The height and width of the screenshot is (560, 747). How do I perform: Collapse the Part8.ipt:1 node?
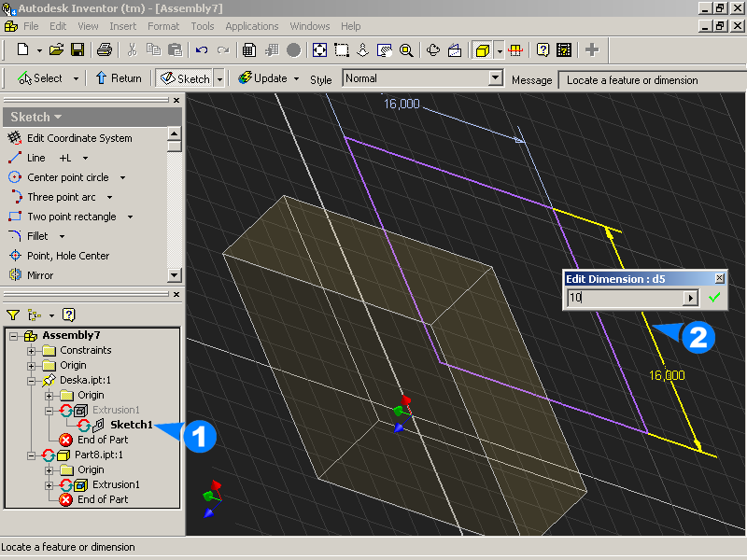coord(32,455)
